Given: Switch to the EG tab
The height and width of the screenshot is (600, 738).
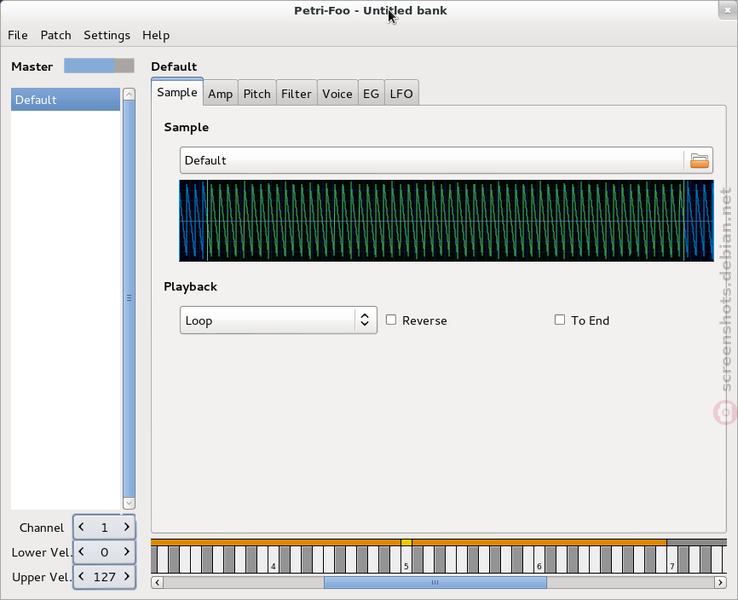Looking at the screenshot, I should [x=371, y=94].
